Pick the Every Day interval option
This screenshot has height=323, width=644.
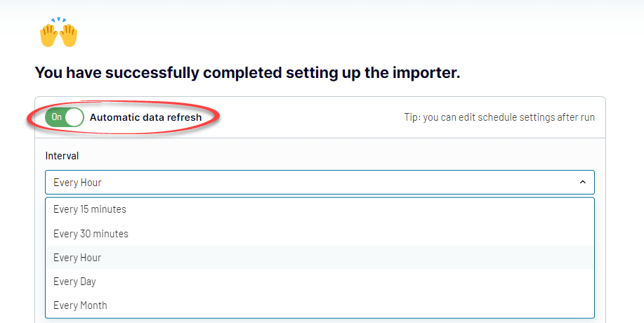click(x=320, y=282)
